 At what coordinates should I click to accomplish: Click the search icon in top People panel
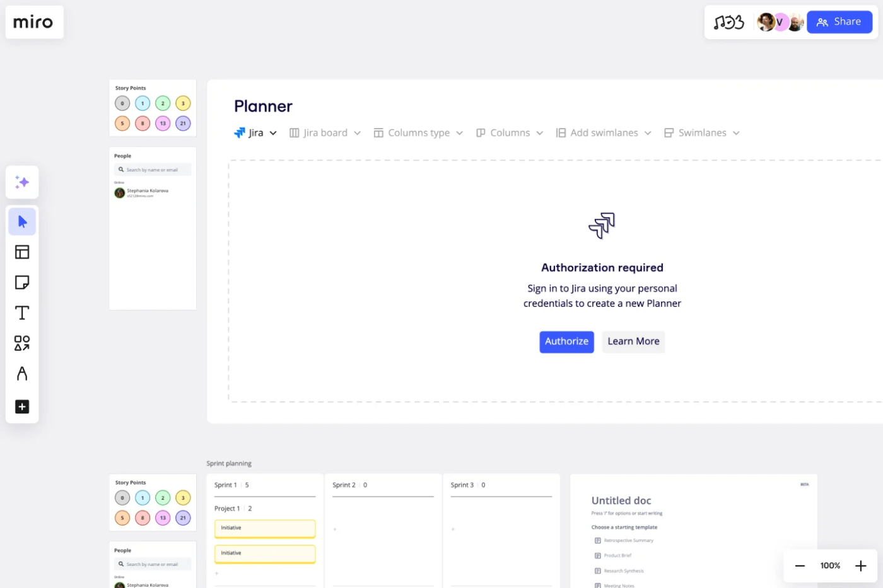[121, 170]
